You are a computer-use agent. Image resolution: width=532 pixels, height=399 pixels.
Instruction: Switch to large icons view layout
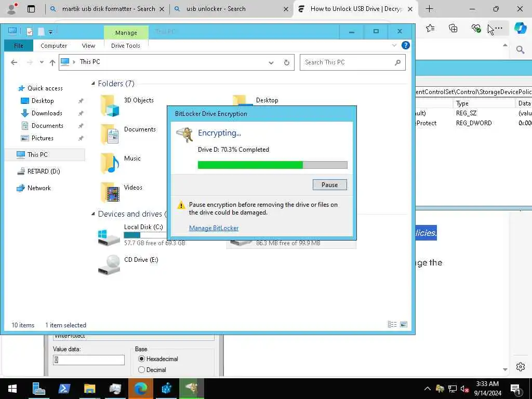pyautogui.click(x=404, y=325)
